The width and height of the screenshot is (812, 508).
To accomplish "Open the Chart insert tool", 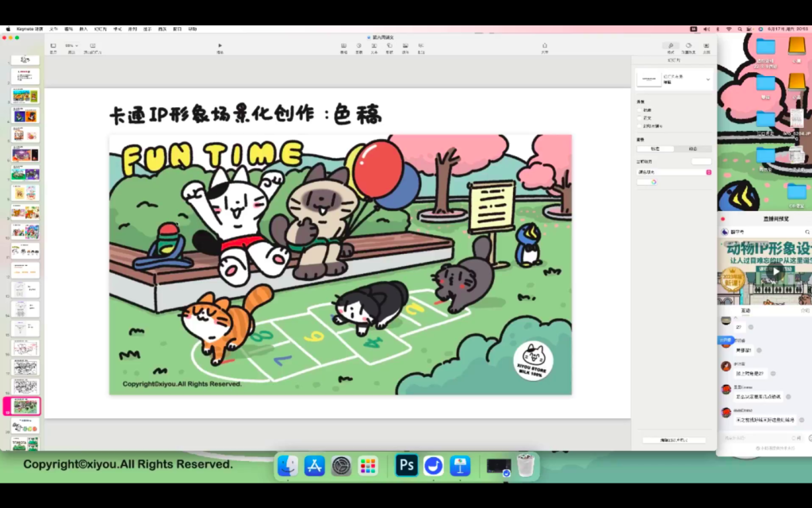I will [x=359, y=46].
